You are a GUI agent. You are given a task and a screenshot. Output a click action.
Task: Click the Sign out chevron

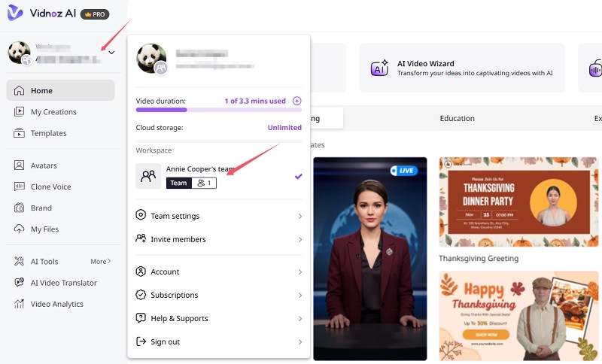click(x=300, y=342)
